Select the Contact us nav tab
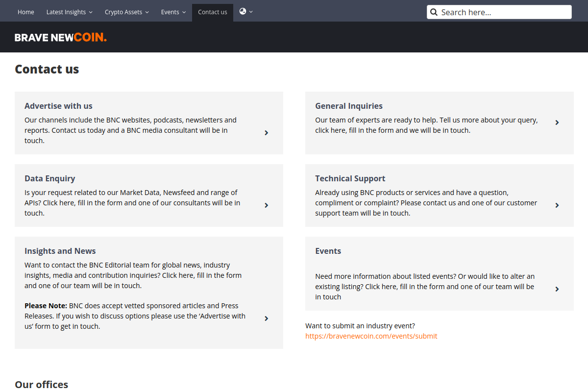The height and width of the screenshot is (392, 588). click(x=213, y=12)
